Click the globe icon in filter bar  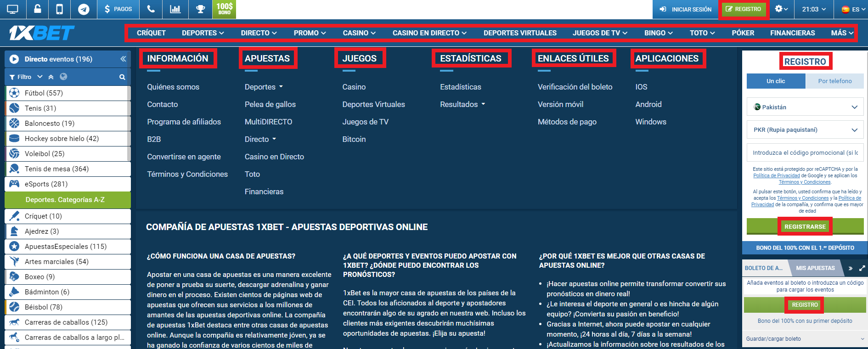click(x=63, y=77)
